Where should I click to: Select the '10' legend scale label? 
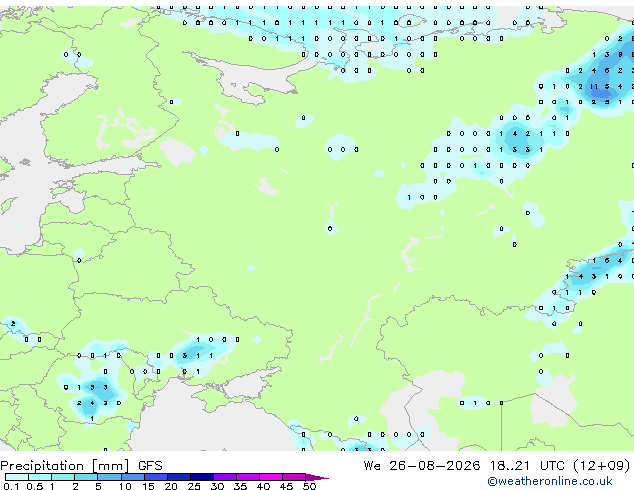pos(125,486)
